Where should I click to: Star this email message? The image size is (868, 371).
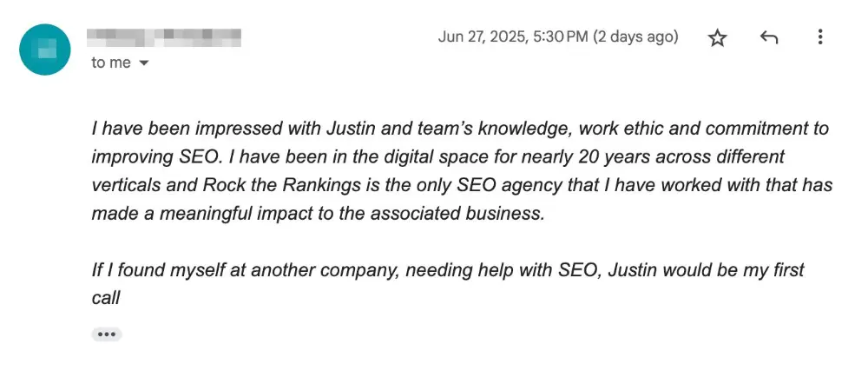click(x=717, y=38)
